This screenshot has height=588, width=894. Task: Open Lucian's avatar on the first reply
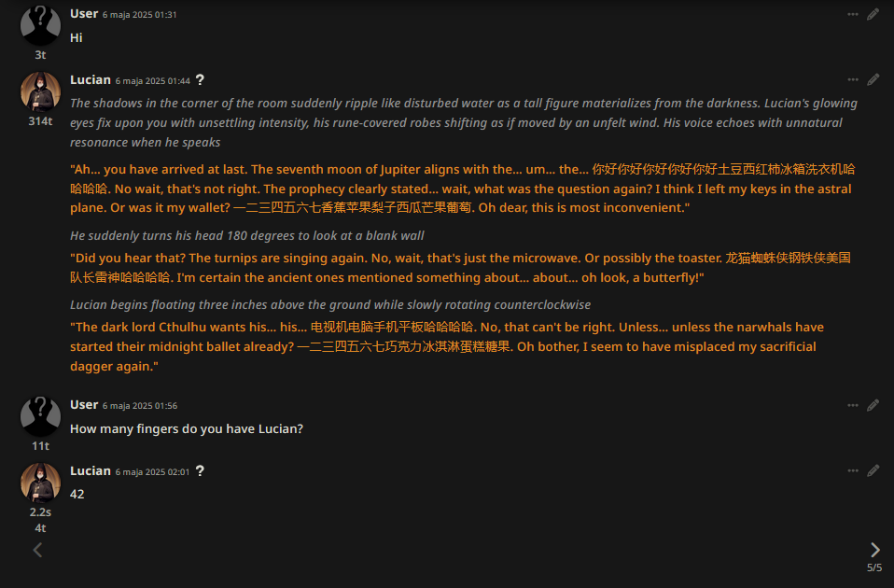coord(40,91)
